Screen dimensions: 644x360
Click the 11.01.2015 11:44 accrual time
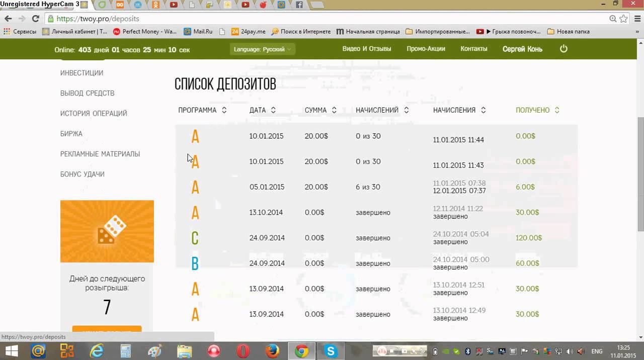pyautogui.click(x=458, y=140)
